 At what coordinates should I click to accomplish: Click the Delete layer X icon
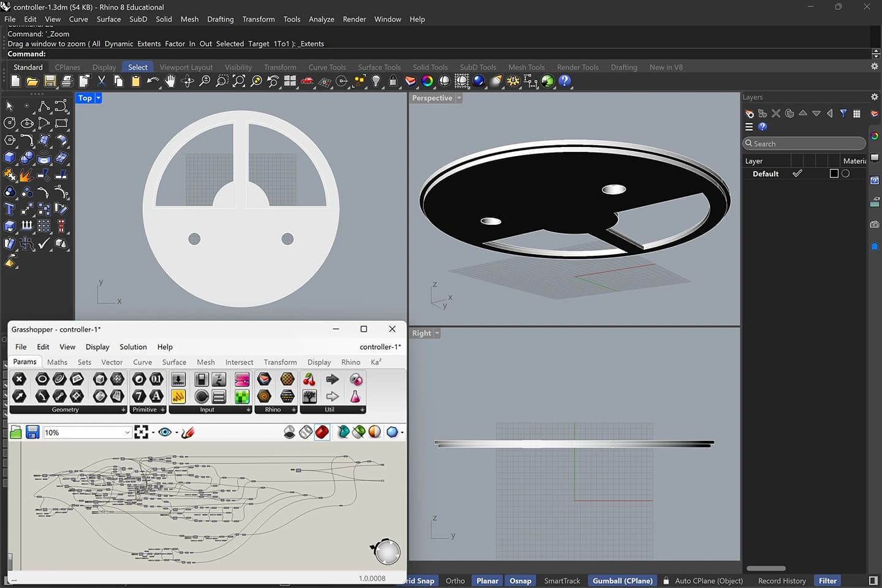776,113
